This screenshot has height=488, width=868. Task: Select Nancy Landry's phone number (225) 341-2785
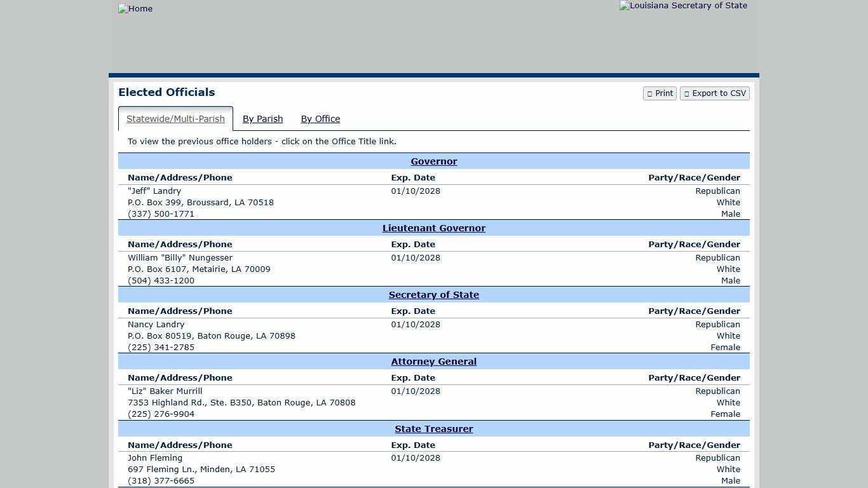point(161,348)
